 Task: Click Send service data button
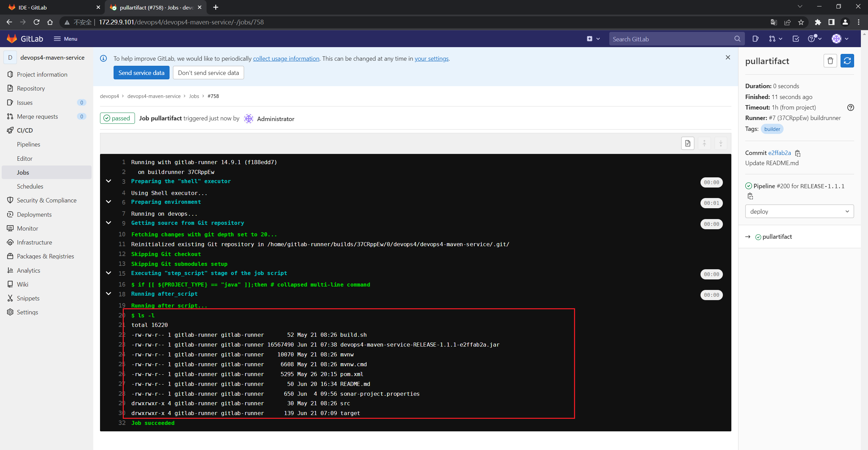click(141, 72)
